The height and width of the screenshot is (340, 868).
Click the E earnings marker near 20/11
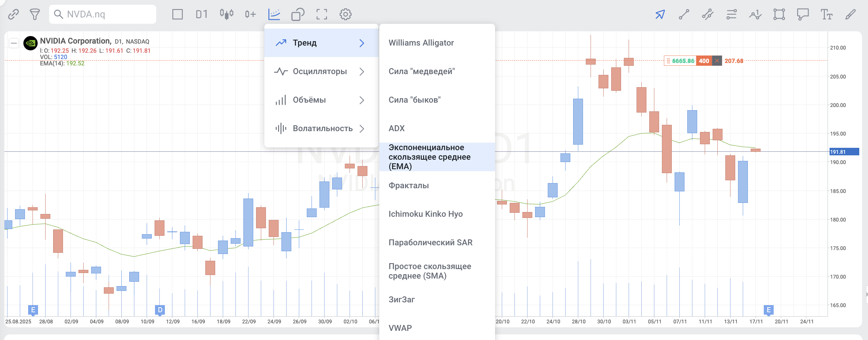pos(769,310)
